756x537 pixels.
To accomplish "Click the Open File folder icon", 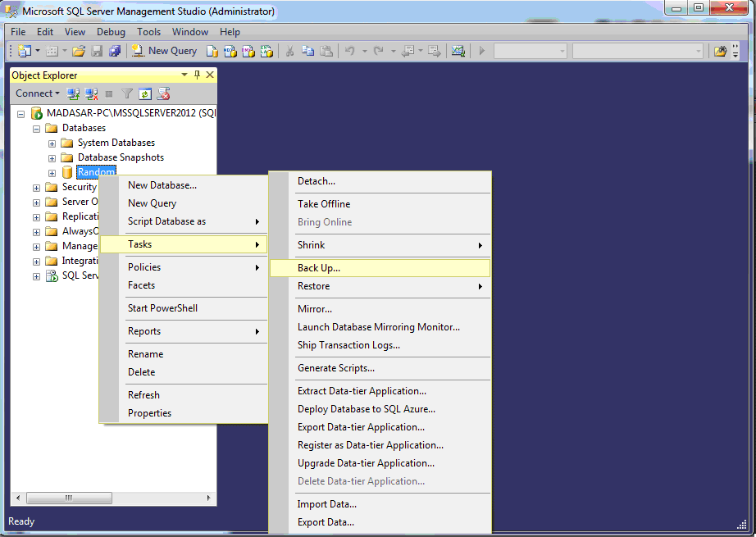I will pyautogui.click(x=79, y=51).
